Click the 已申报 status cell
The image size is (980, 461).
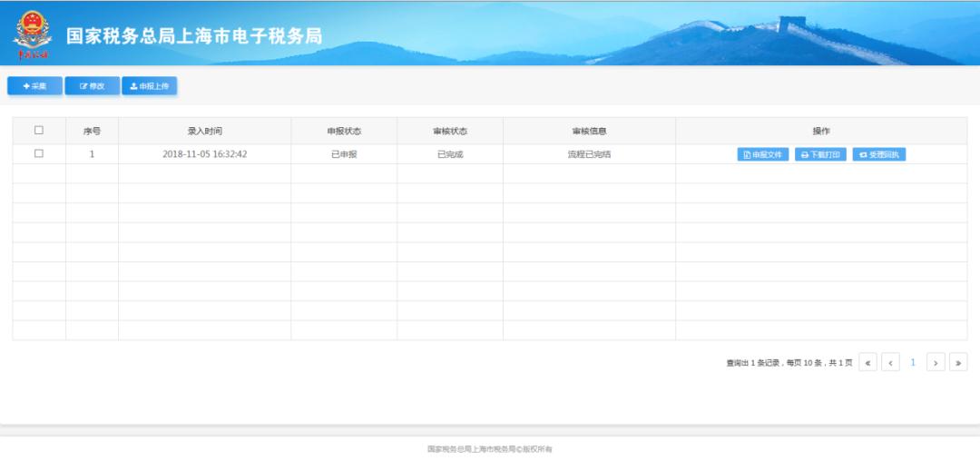(344, 154)
